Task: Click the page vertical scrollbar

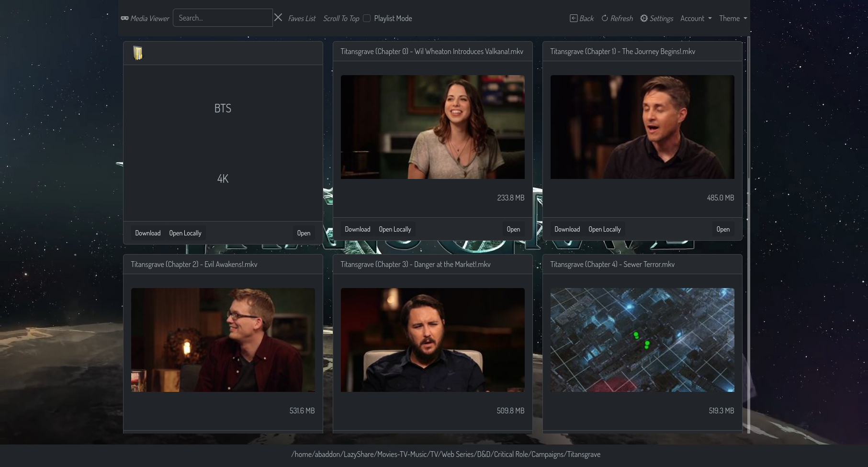Action: (748, 234)
